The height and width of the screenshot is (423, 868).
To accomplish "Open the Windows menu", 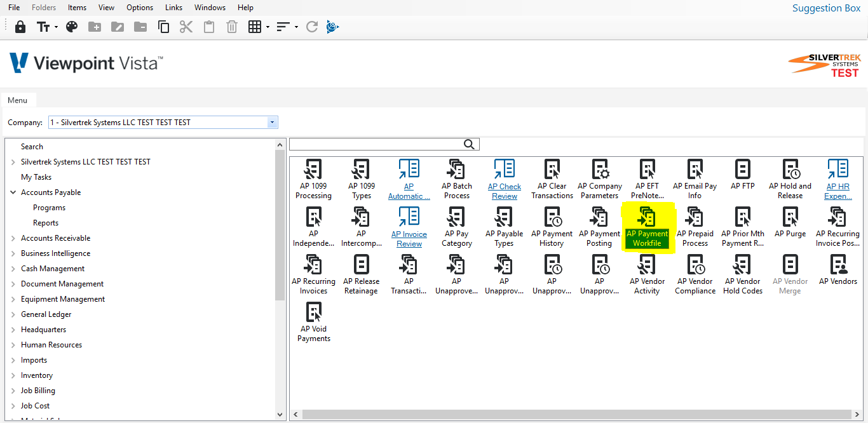I will (210, 8).
